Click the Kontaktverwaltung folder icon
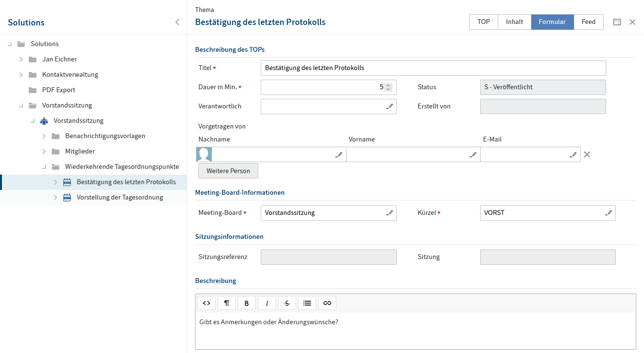This screenshot has width=644, height=353. (33, 75)
